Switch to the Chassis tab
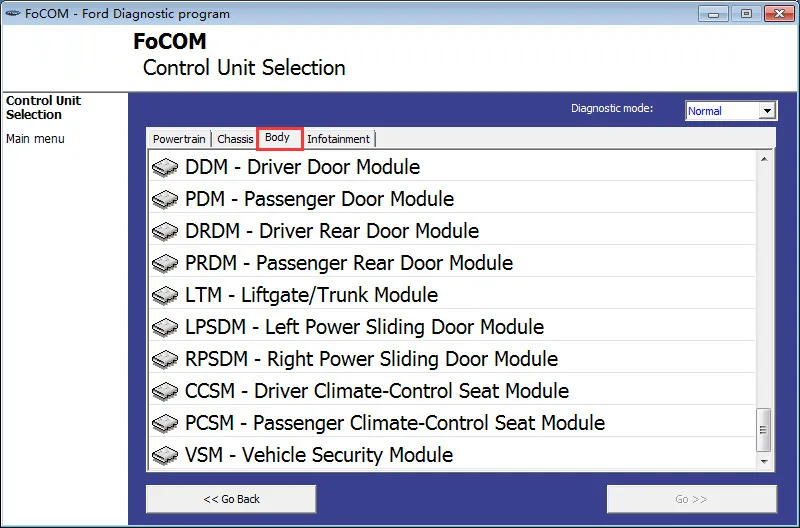 point(235,139)
